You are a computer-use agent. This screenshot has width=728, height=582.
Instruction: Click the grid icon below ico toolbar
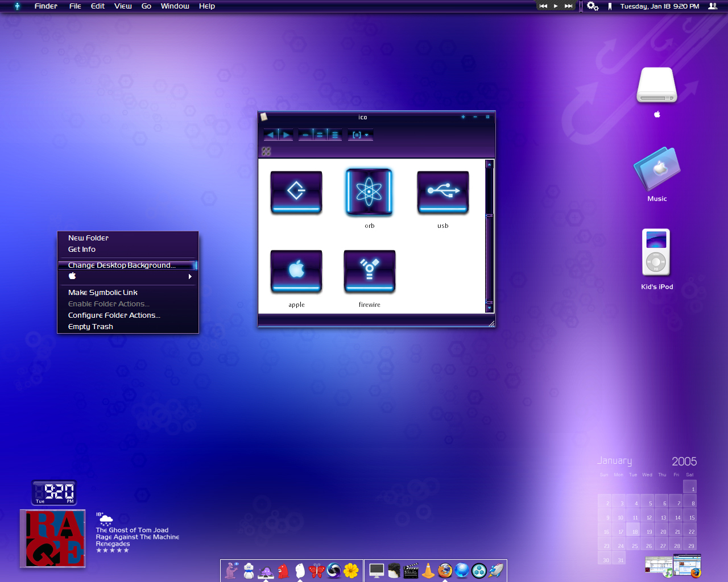(x=266, y=151)
